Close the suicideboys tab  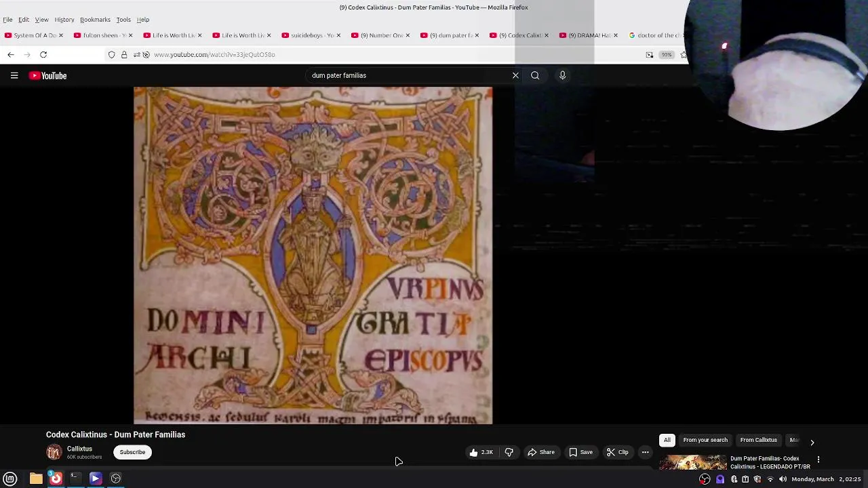coord(338,35)
